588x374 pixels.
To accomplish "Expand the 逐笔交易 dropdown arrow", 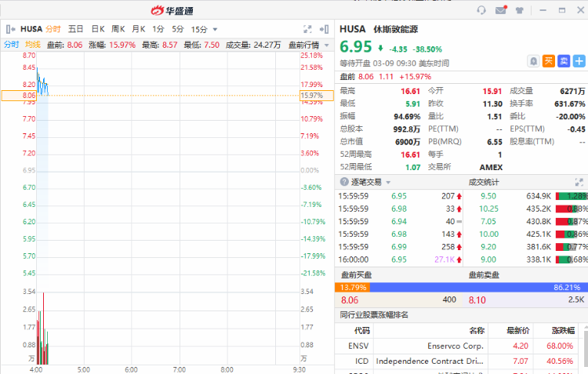I will tap(388, 182).
